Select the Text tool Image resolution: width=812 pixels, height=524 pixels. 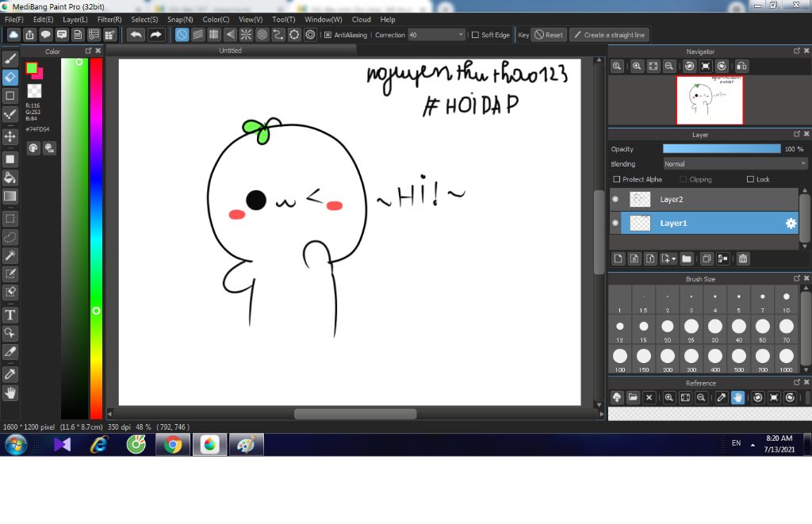10,315
